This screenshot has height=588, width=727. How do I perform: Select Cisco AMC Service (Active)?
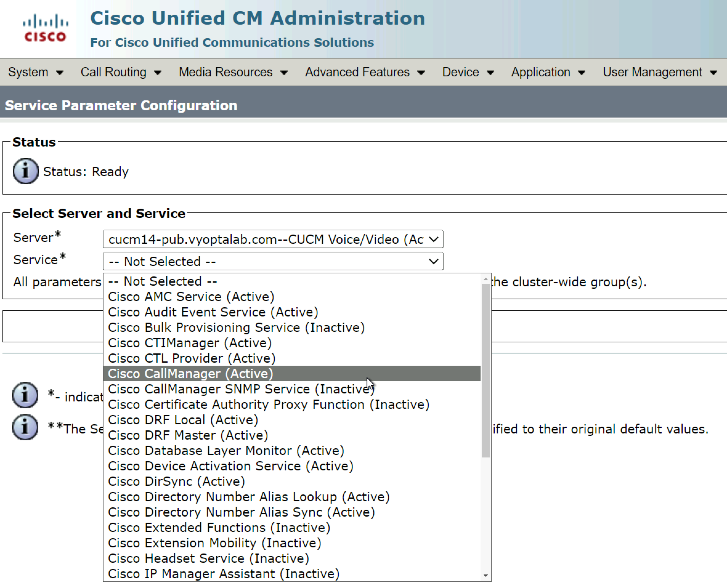(292, 297)
